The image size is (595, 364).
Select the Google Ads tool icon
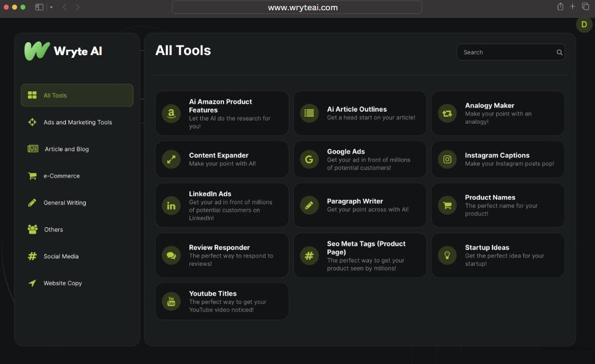point(309,159)
